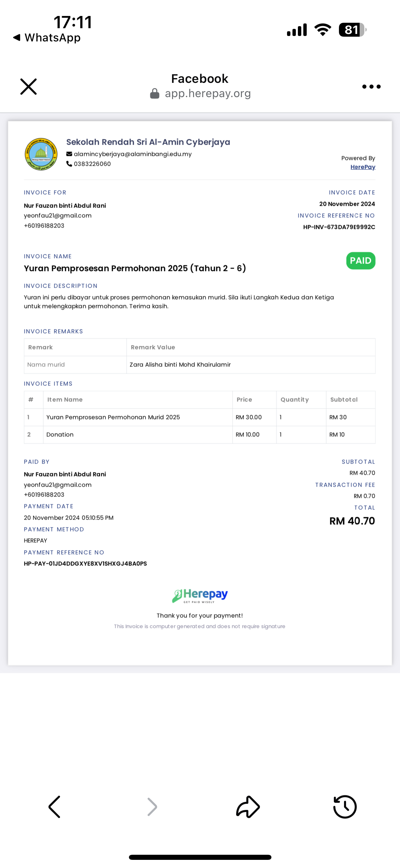Open the three-dot more options menu
This screenshot has height=868, width=400.
(x=371, y=87)
